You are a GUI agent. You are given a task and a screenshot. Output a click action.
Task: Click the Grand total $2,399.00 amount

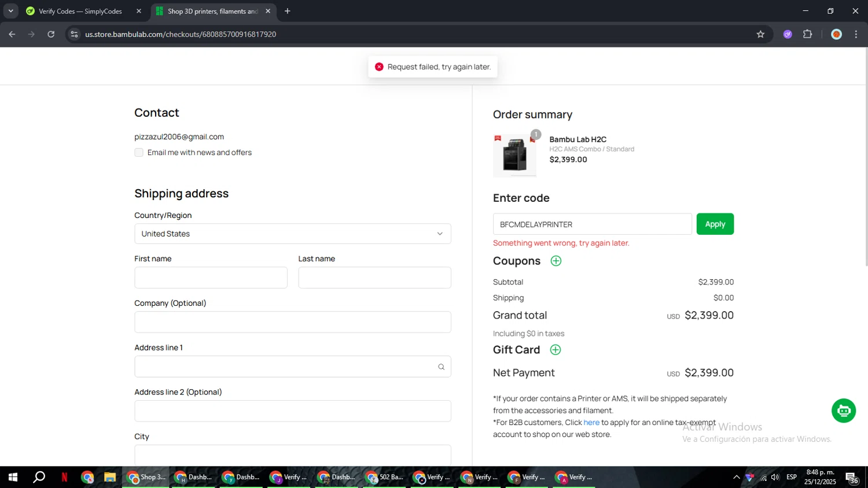709,315
